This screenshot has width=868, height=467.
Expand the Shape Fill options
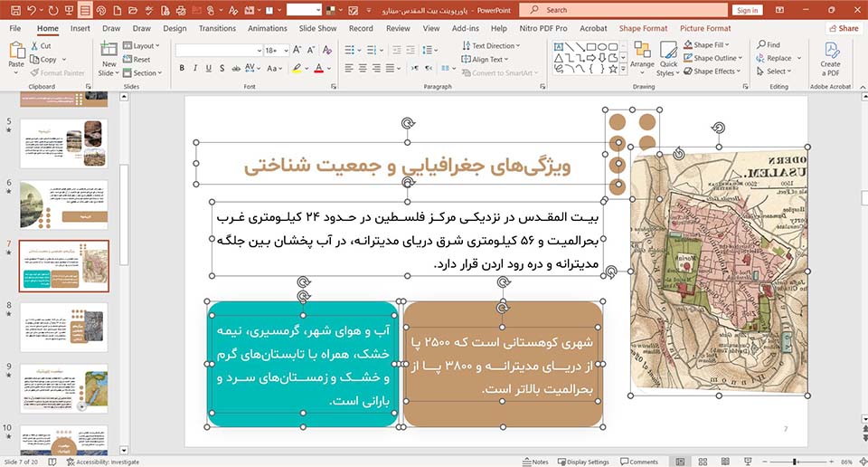[706, 45]
